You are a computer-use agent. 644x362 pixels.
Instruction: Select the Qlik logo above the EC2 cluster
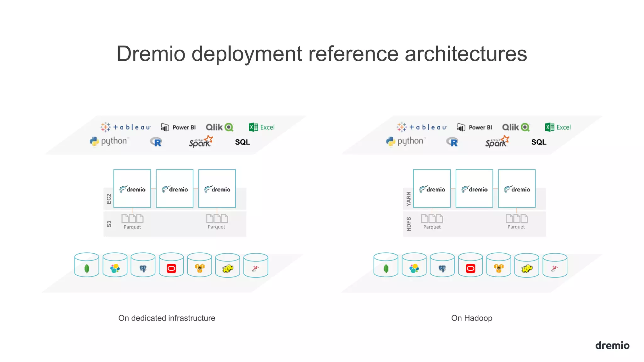coord(219,127)
